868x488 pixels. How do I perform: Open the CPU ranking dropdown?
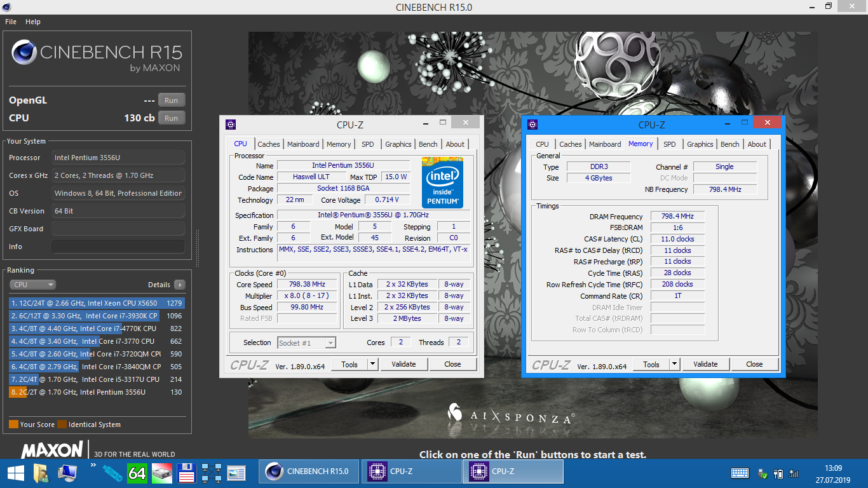pos(33,285)
